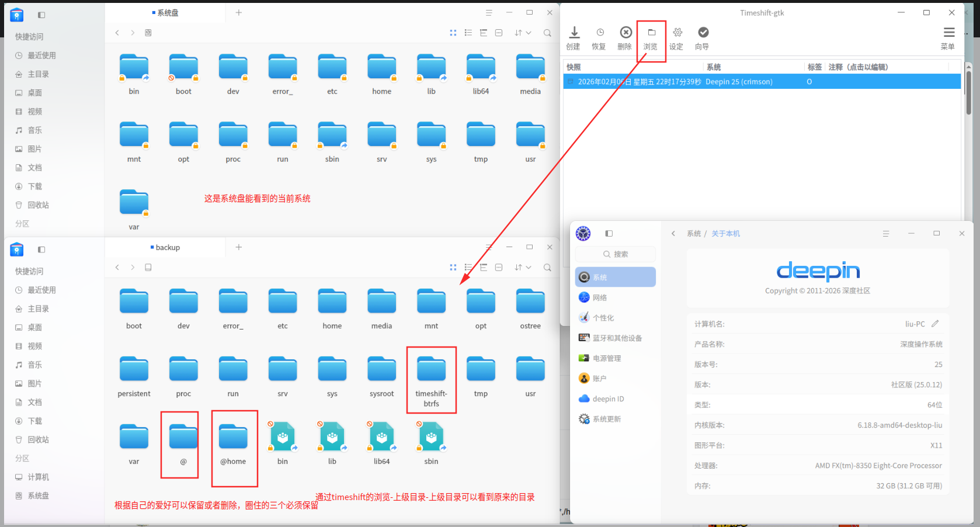Toggle the sidebar in the backup file manager
Image resolution: width=980 pixels, height=527 pixels.
pyautogui.click(x=41, y=249)
